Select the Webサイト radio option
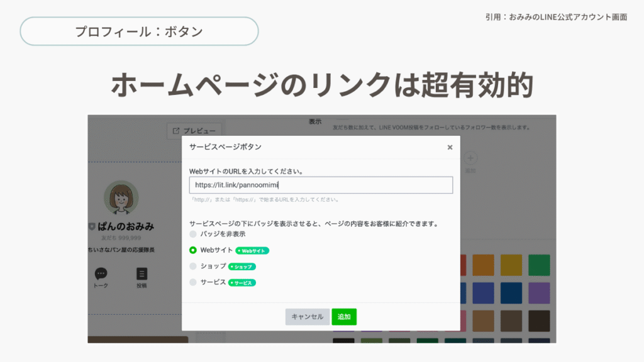The height and width of the screenshot is (362, 644). coord(193,250)
